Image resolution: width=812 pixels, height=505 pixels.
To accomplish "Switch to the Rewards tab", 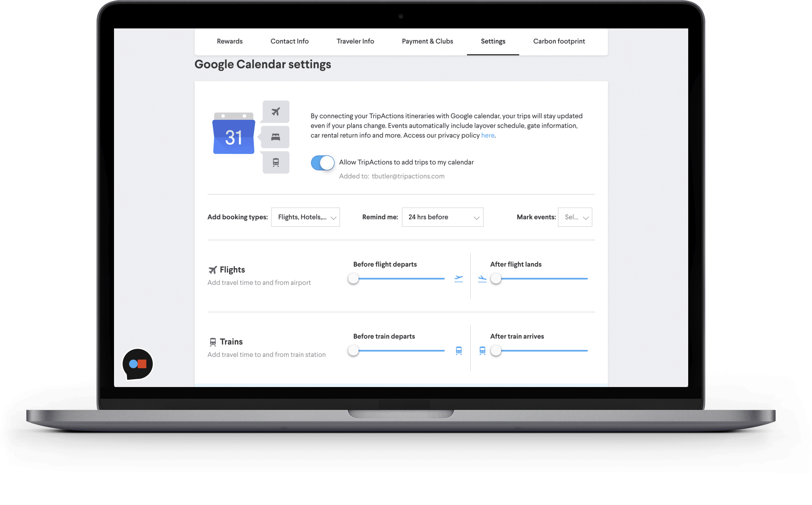I will 230,41.
